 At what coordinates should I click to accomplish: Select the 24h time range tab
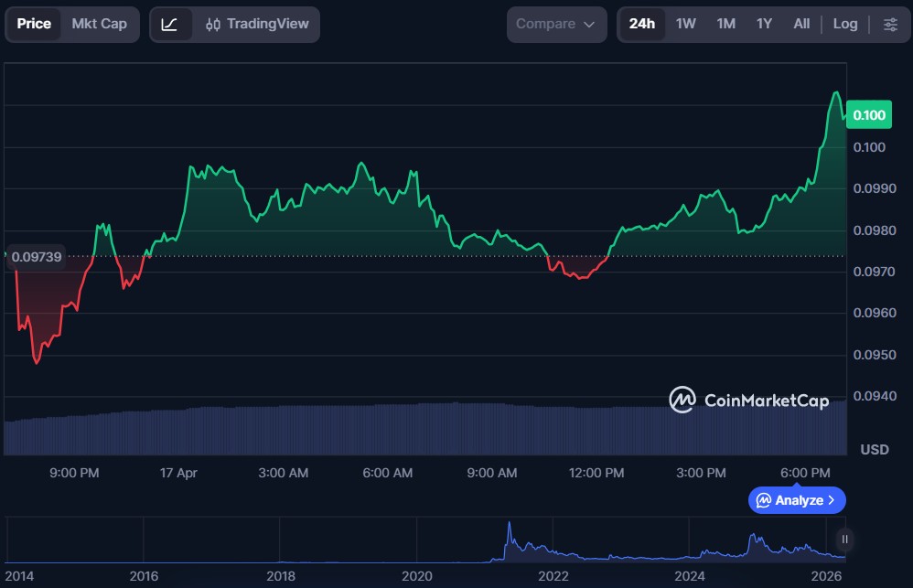click(641, 24)
